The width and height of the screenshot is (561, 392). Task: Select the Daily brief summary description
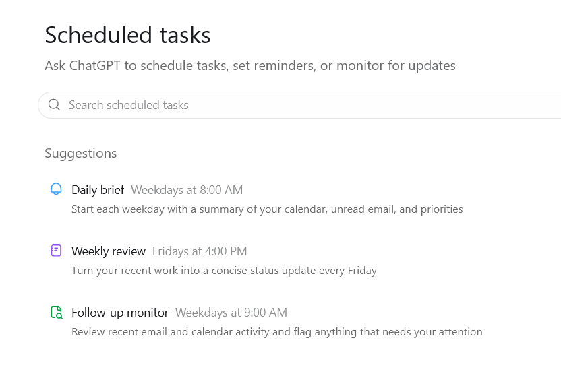point(267,209)
